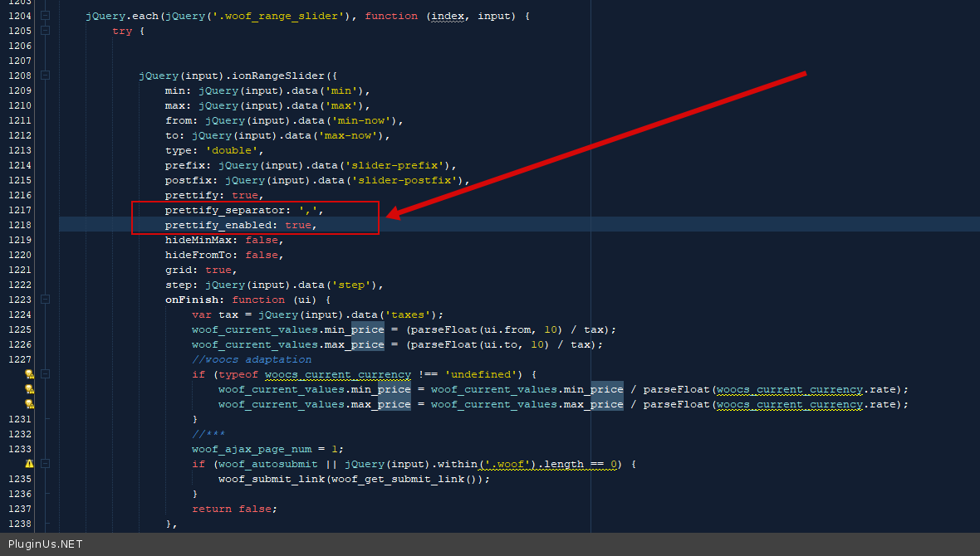
Task: Click the highlighted prettify_enabled line
Action: click(222, 225)
